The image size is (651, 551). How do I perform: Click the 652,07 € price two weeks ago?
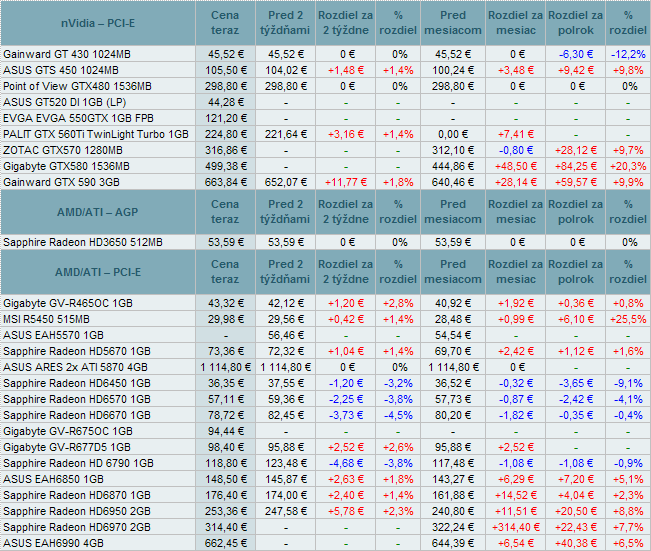click(286, 182)
